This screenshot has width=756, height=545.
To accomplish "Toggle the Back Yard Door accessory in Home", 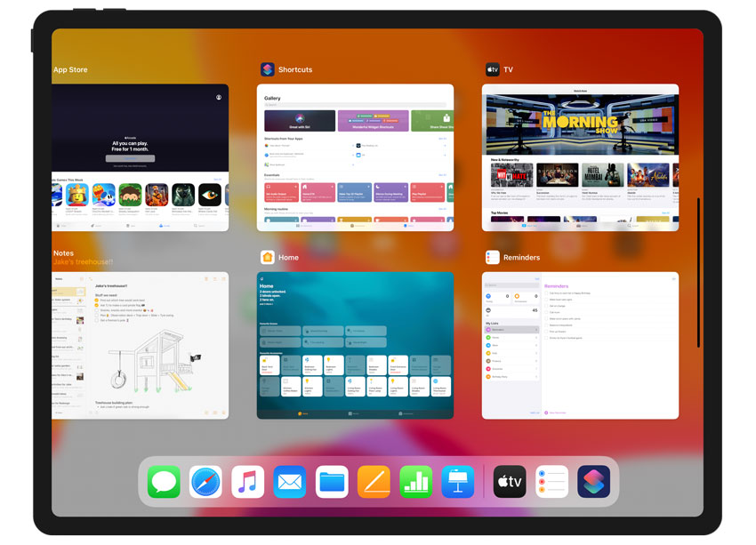I will pos(269,365).
